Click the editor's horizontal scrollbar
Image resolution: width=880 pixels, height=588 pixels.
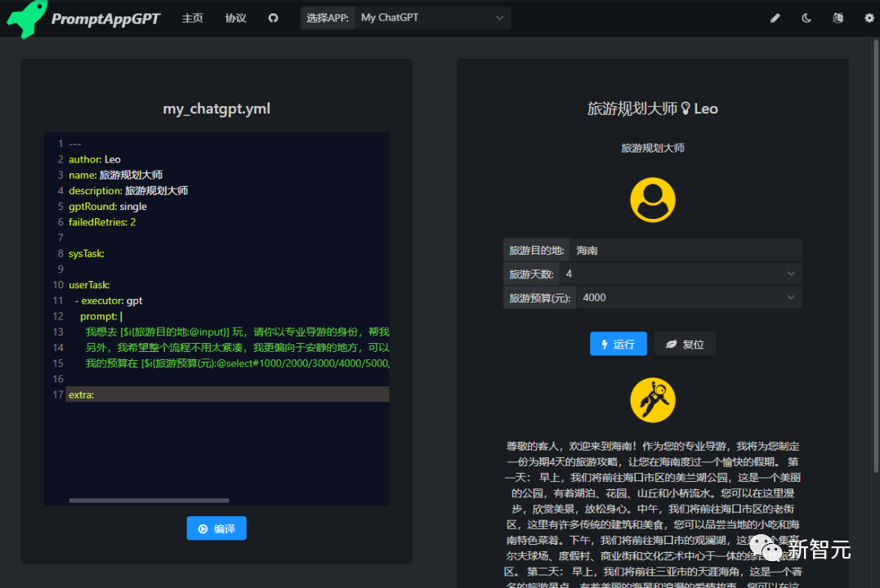tap(147, 500)
